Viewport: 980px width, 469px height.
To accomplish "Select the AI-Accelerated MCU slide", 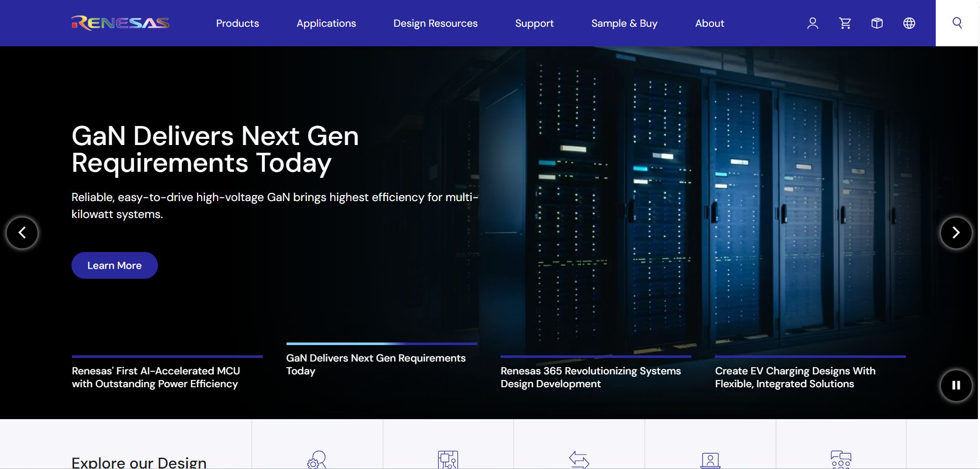I will pos(156,377).
